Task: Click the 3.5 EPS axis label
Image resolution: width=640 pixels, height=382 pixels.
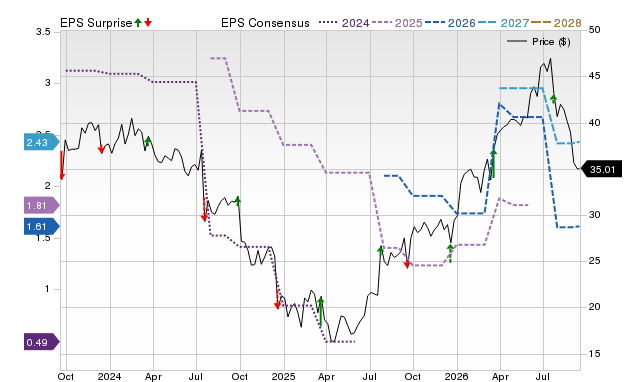Action: click(x=43, y=32)
